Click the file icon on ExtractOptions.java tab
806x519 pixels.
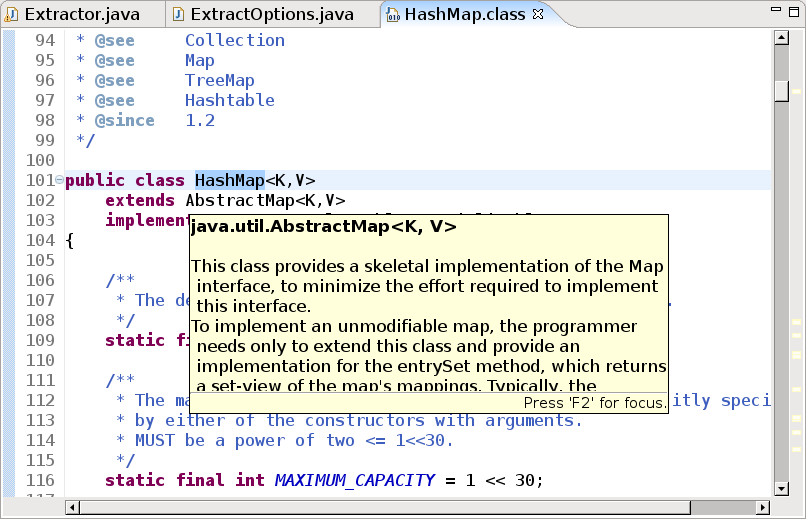point(178,15)
